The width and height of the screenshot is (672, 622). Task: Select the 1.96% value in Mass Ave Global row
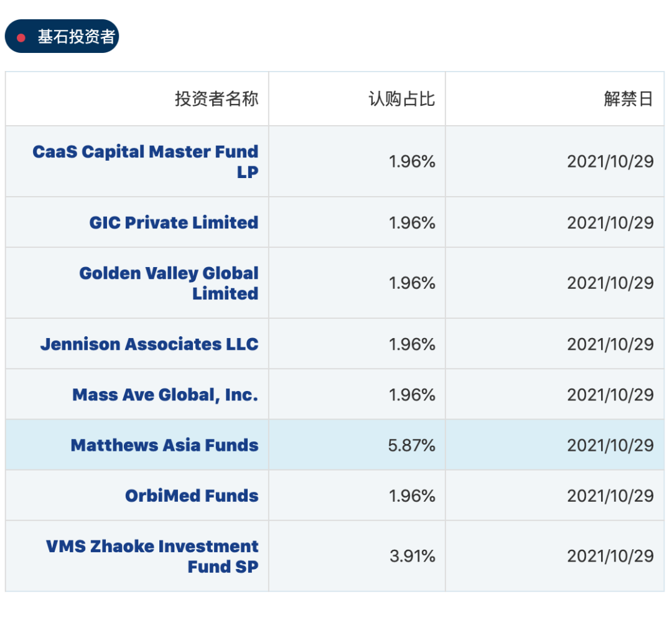412,395
